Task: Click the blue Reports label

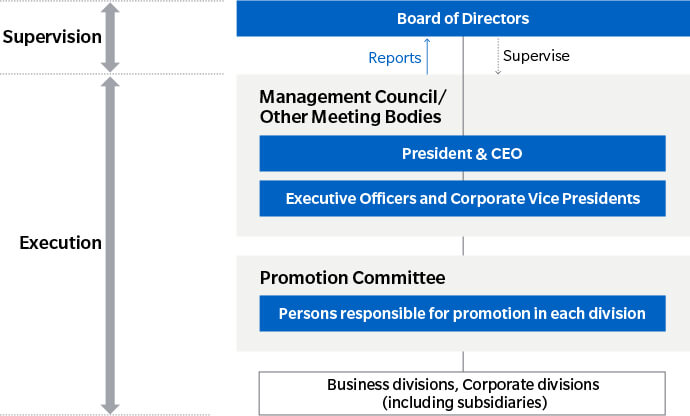Action: [x=395, y=58]
